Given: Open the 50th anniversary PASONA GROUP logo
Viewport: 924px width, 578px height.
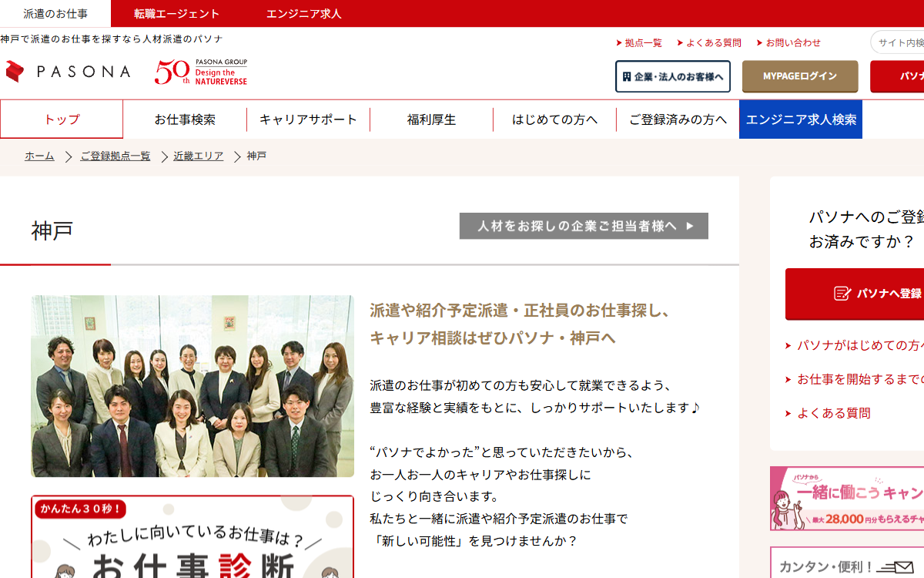Looking at the screenshot, I should [201, 72].
